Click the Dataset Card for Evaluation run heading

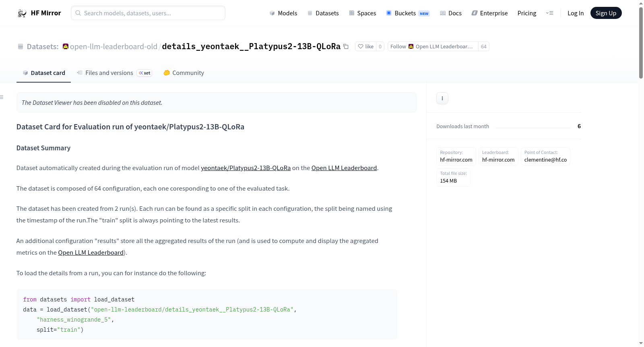(x=130, y=127)
